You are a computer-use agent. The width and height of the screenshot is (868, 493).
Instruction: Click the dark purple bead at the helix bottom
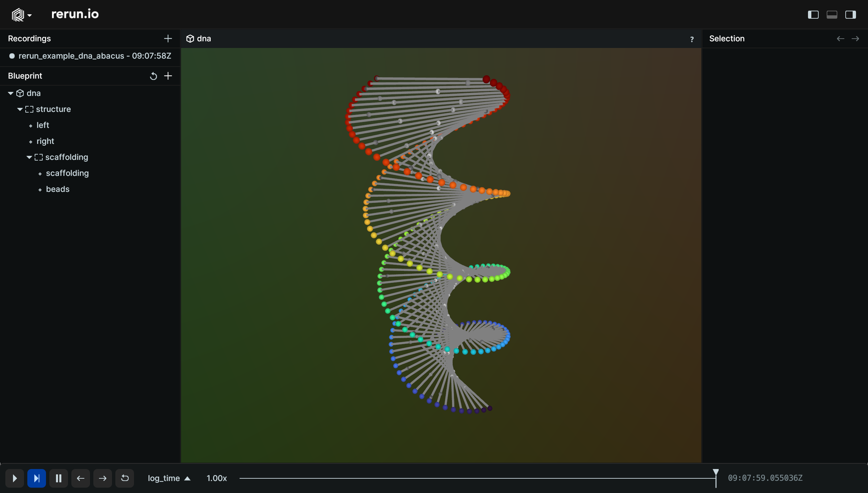[490, 408]
